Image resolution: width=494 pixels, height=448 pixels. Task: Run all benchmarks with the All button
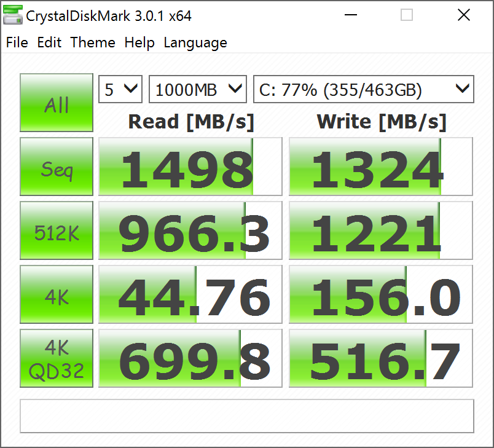[x=57, y=103]
